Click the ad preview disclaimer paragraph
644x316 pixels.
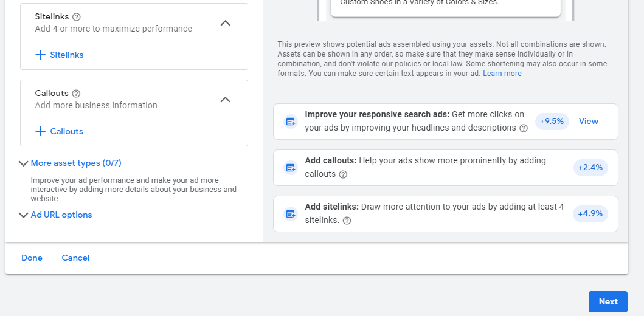click(442, 59)
